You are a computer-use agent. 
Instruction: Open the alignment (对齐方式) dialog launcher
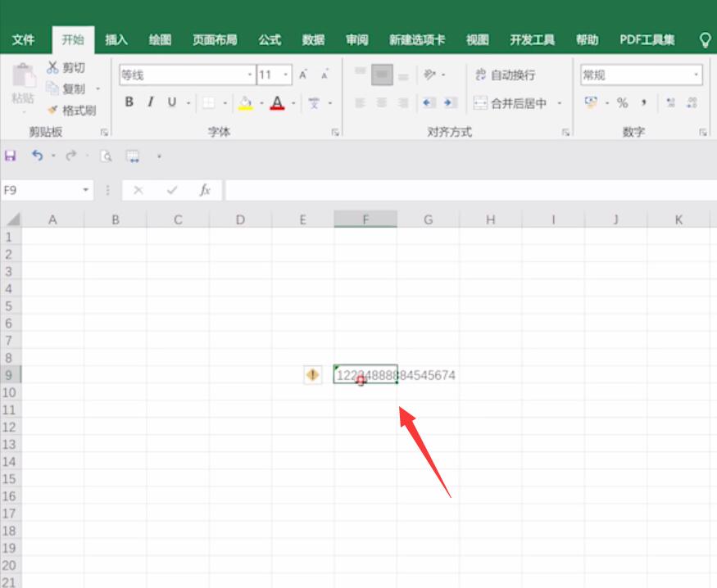[565, 133]
